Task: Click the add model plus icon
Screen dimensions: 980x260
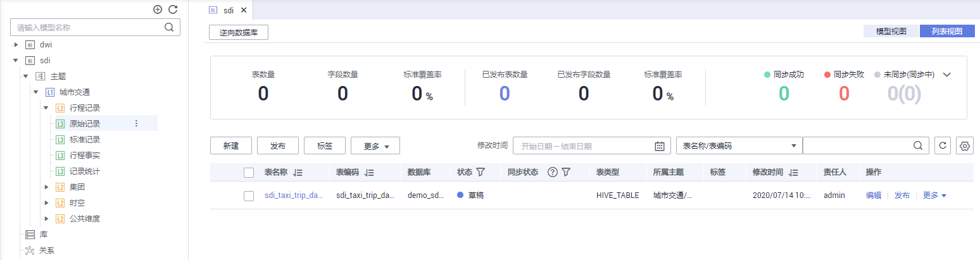Action: coord(158,9)
